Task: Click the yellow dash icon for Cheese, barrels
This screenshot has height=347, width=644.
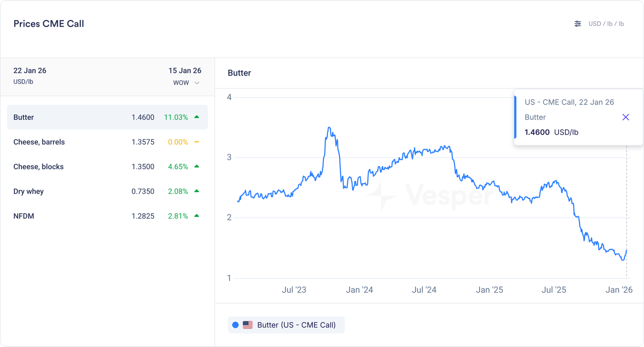Action: click(197, 142)
